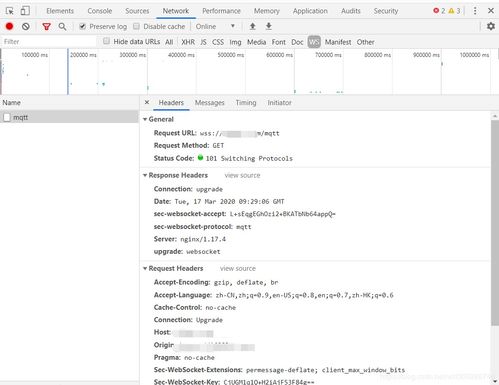Click the 500000 ms timeline overview marker

point(230,55)
